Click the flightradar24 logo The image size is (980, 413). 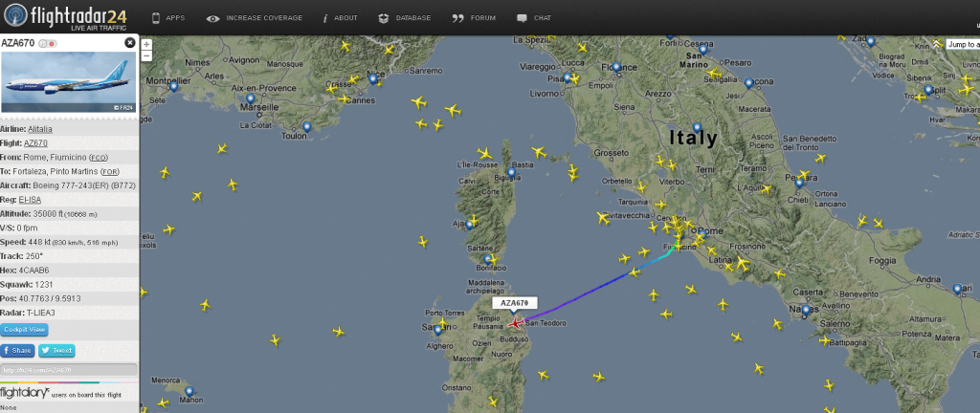(x=65, y=17)
